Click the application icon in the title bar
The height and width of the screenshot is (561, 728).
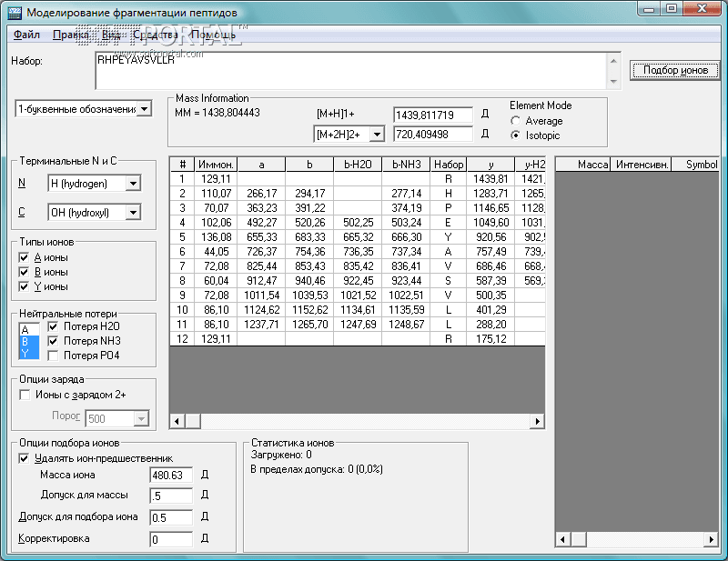pos(14,12)
